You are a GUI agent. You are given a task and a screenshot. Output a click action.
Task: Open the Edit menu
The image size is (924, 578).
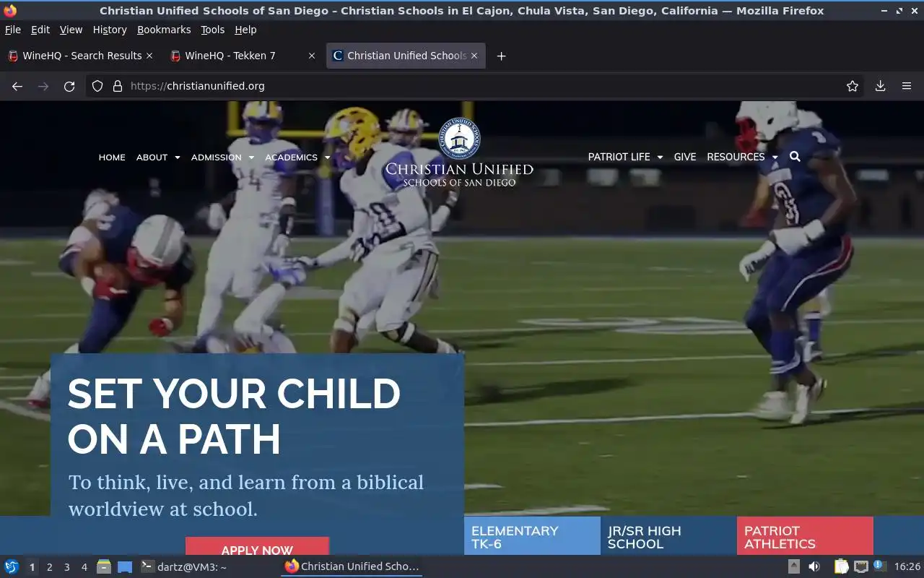tap(40, 30)
